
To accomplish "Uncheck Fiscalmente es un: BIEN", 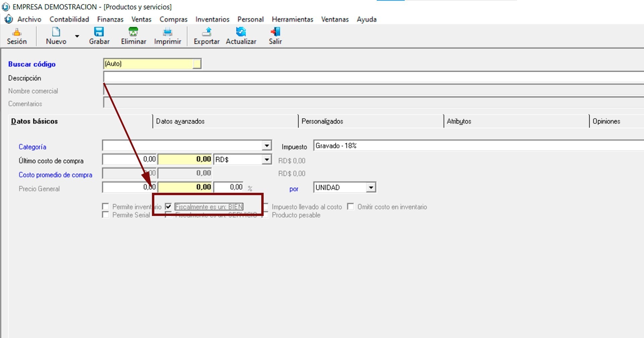I will [168, 207].
